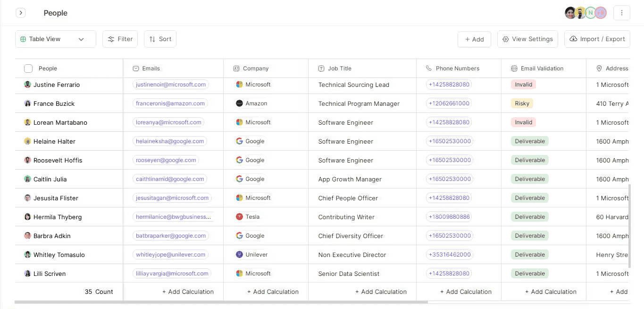Image resolution: width=644 pixels, height=309 pixels.
Task: Click the + Add button
Action: click(474, 39)
